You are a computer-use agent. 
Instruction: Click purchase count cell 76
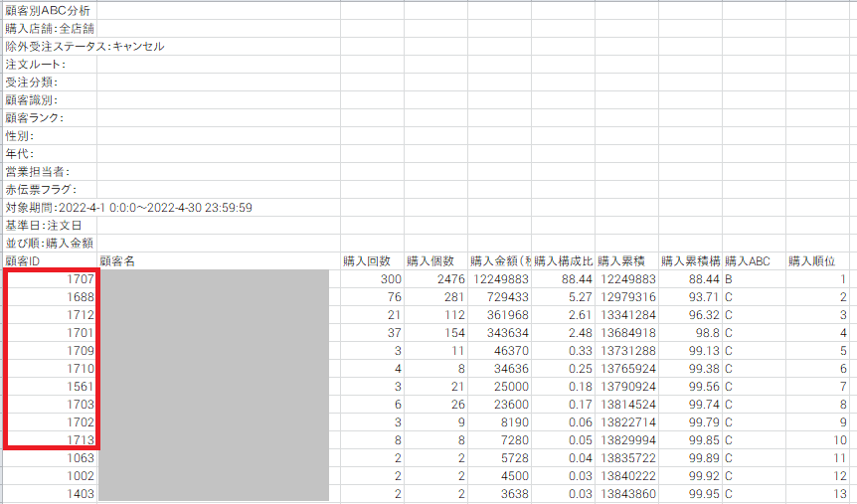point(372,297)
